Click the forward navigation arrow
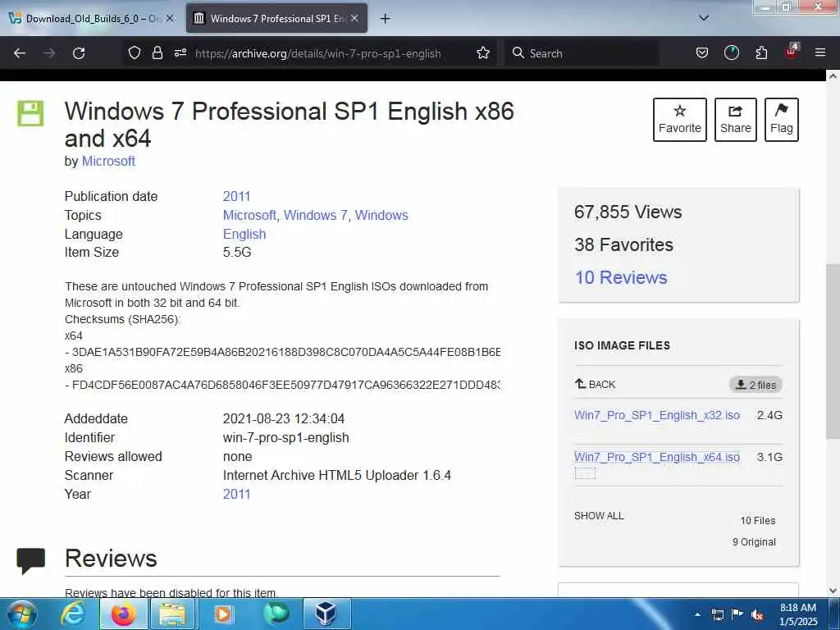This screenshot has height=630, width=840. click(x=49, y=53)
